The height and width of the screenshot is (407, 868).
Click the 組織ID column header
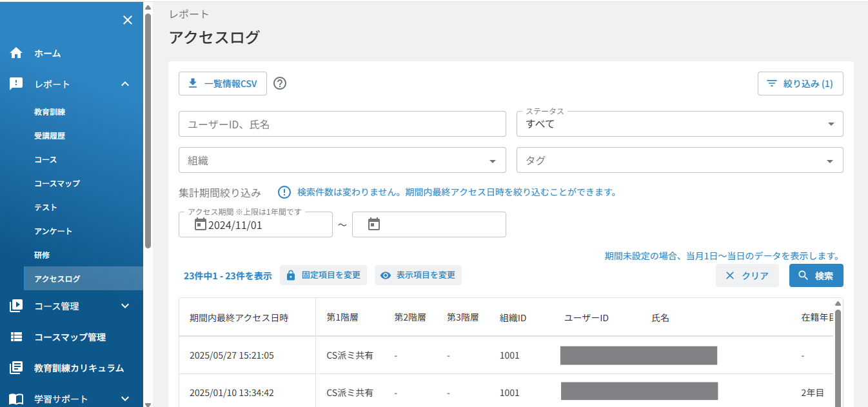(x=513, y=317)
